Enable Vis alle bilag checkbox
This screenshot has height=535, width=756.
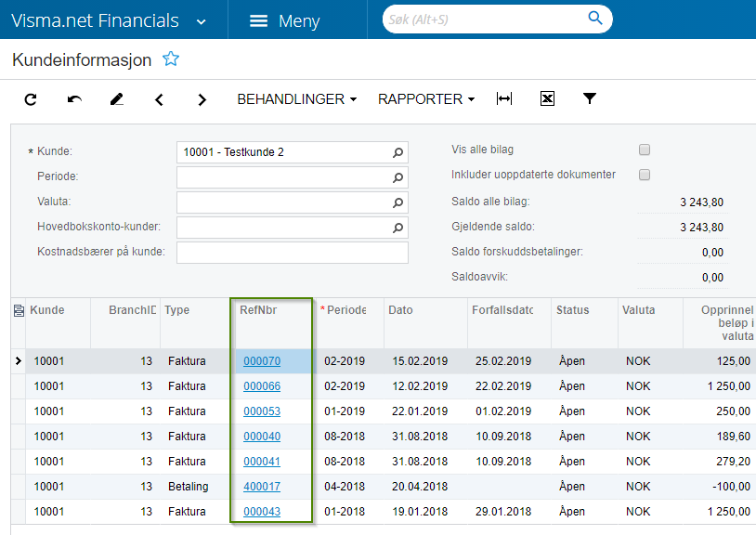click(645, 150)
